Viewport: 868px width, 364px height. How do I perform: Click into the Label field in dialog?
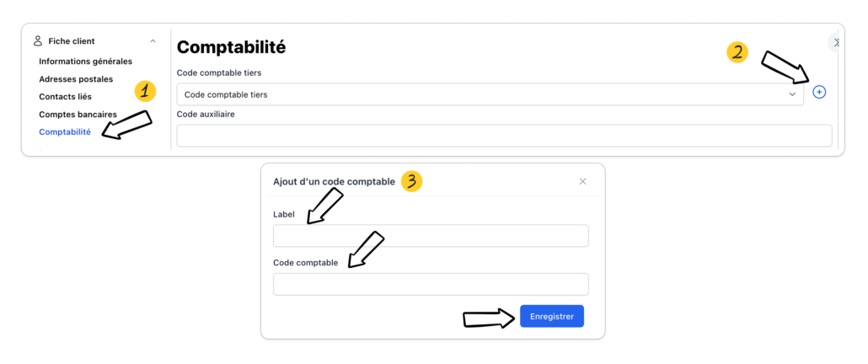[431, 236]
